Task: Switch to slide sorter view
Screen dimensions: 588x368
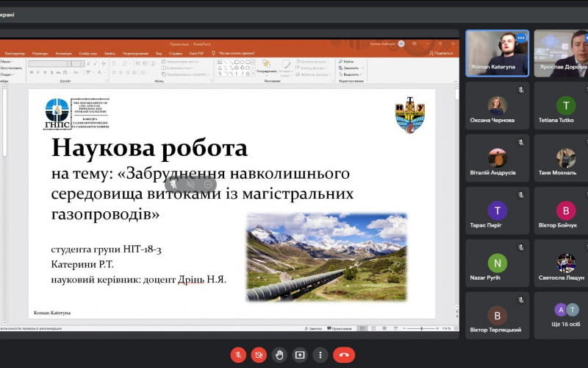Action: (x=373, y=328)
